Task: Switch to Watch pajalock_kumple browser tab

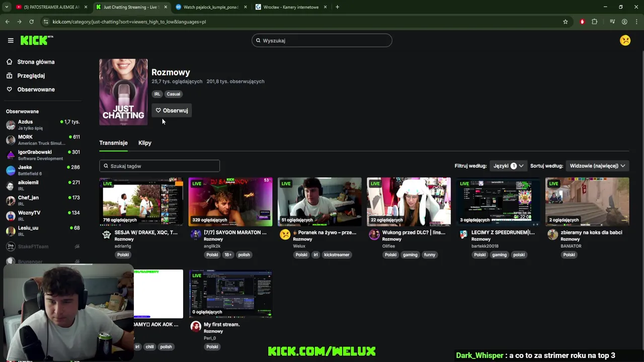Action: [210, 7]
